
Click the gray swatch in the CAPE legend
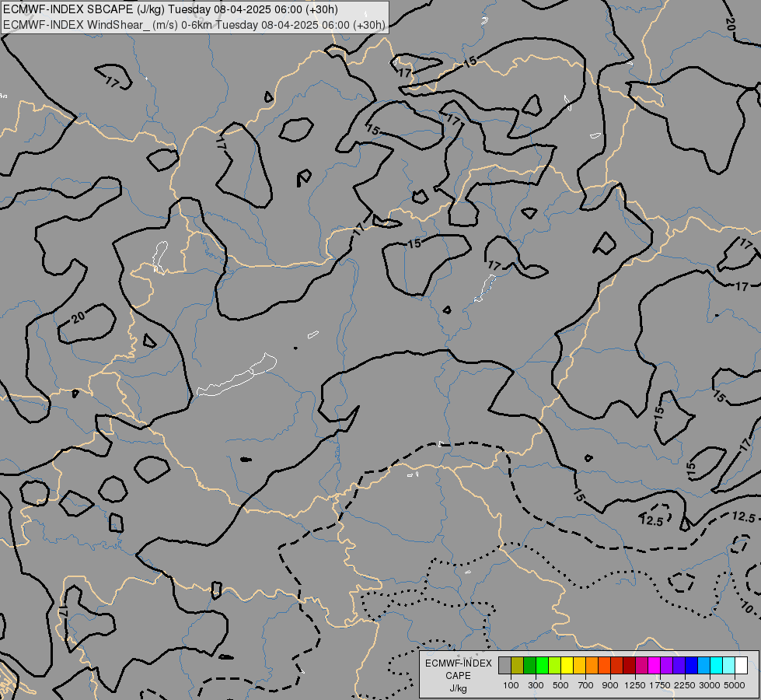(504, 665)
